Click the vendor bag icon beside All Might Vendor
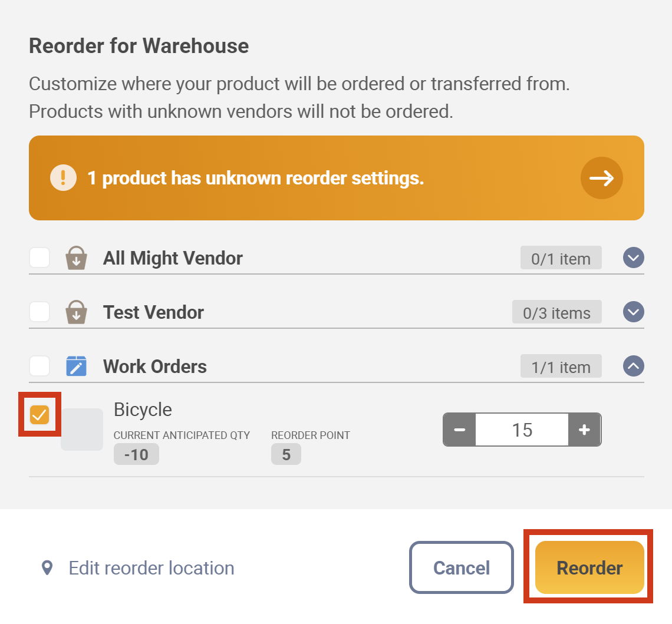The image size is (672, 624). (76, 257)
